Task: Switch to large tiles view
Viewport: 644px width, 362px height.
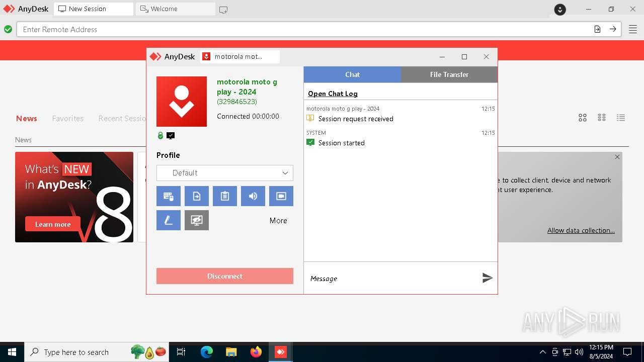Action: (x=583, y=118)
